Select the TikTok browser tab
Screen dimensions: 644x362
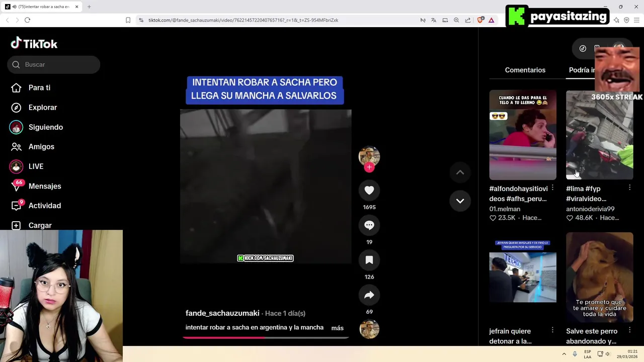[x=41, y=7]
